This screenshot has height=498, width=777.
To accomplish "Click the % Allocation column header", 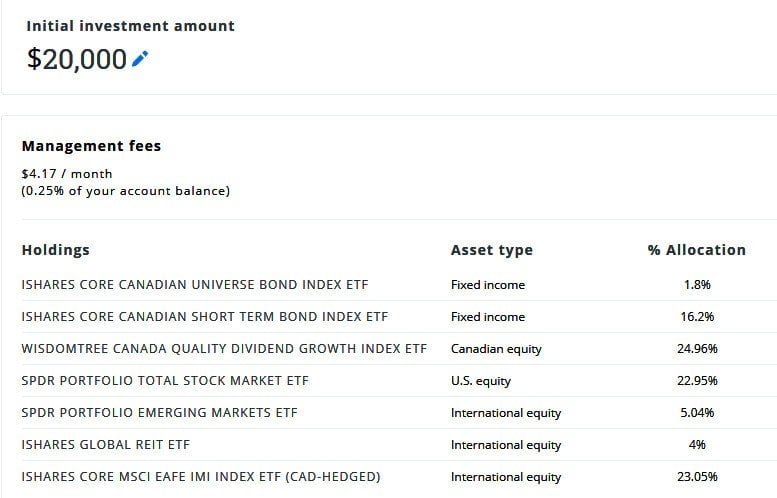I will tap(696, 250).
